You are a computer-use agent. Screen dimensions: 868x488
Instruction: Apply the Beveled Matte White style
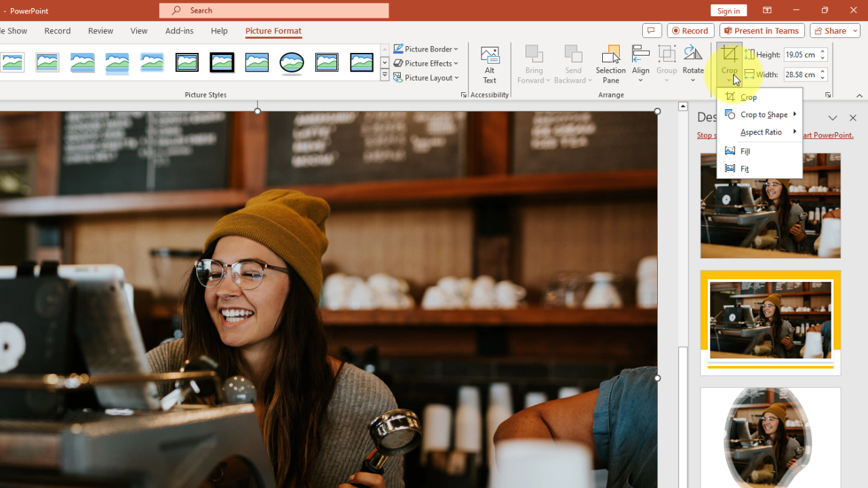coord(13,62)
